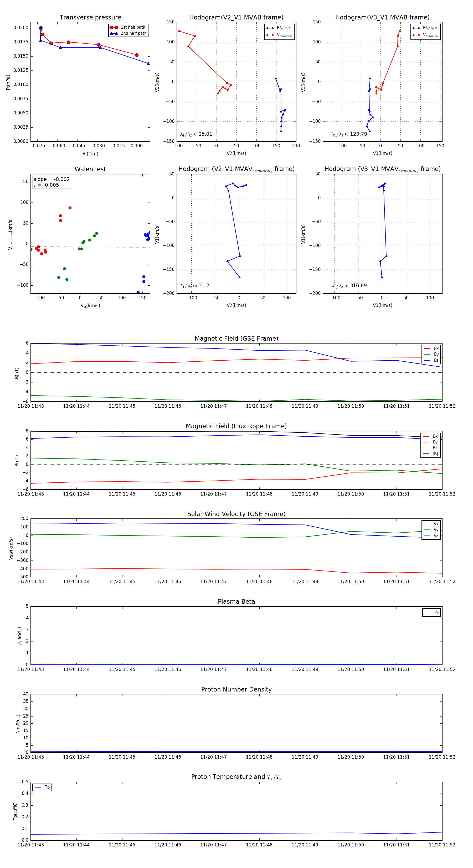Click the "Plasma Beta" title
The image size is (473, 868).
pos(236,602)
